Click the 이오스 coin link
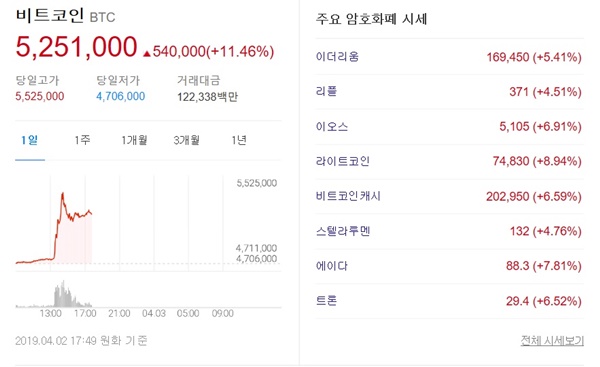Image resolution: width=600 pixels, height=367 pixels. click(x=332, y=126)
